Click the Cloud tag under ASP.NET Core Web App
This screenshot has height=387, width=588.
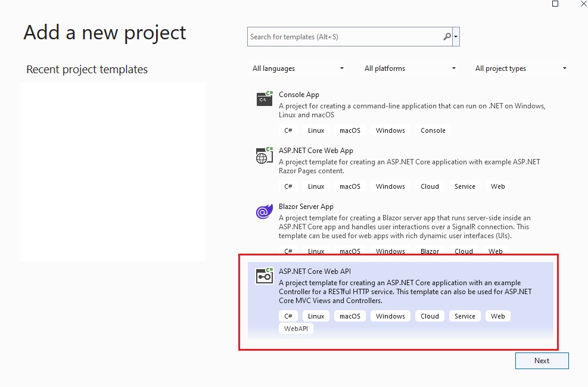[x=430, y=186]
